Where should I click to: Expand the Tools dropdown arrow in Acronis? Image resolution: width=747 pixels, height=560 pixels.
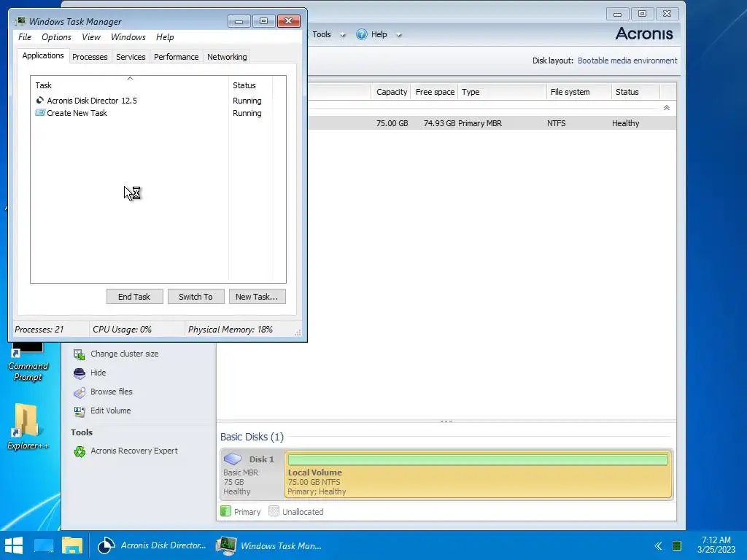[343, 35]
